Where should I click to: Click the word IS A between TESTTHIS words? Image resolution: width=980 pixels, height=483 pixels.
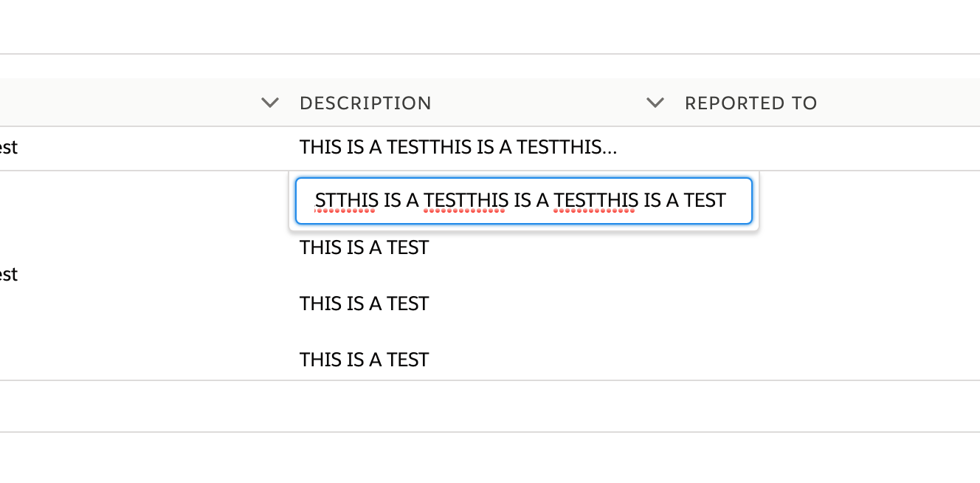pyautogui.click(x=531, y=200)
